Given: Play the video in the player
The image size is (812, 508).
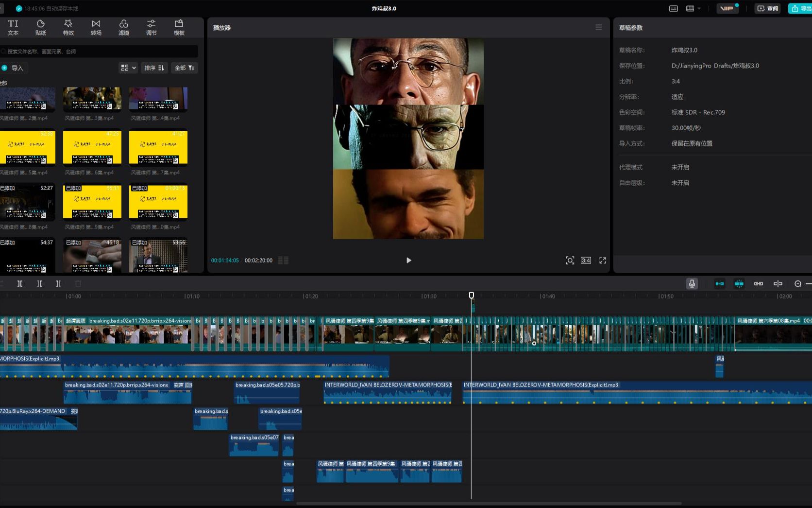Looking at the screenshot, I should (x=408, y=261).
